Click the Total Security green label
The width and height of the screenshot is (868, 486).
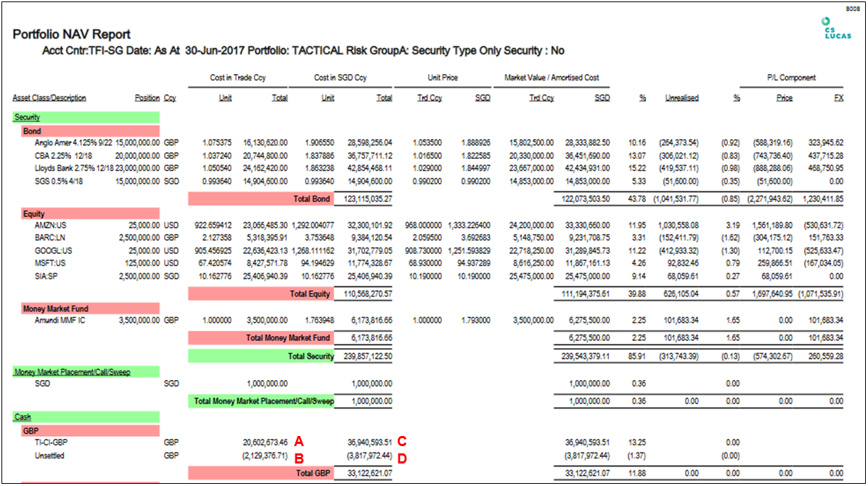(x=311, y=356)
